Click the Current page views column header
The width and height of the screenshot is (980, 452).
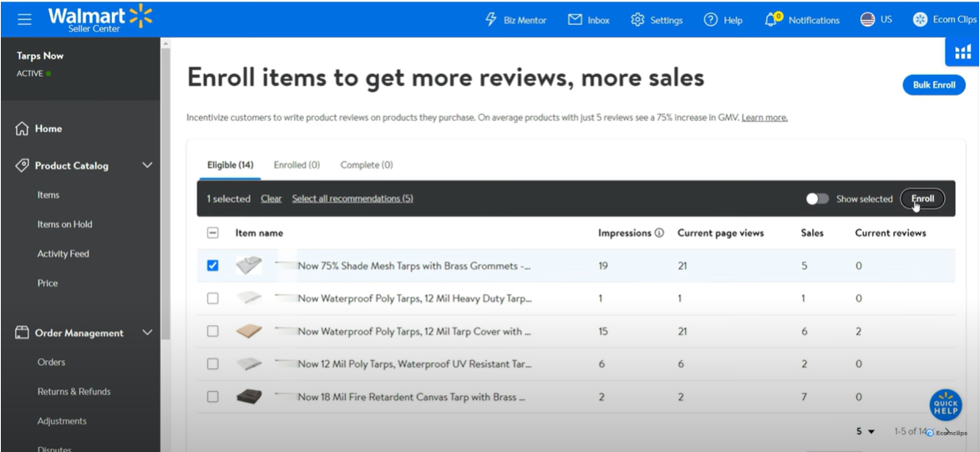tap(721, 232)
